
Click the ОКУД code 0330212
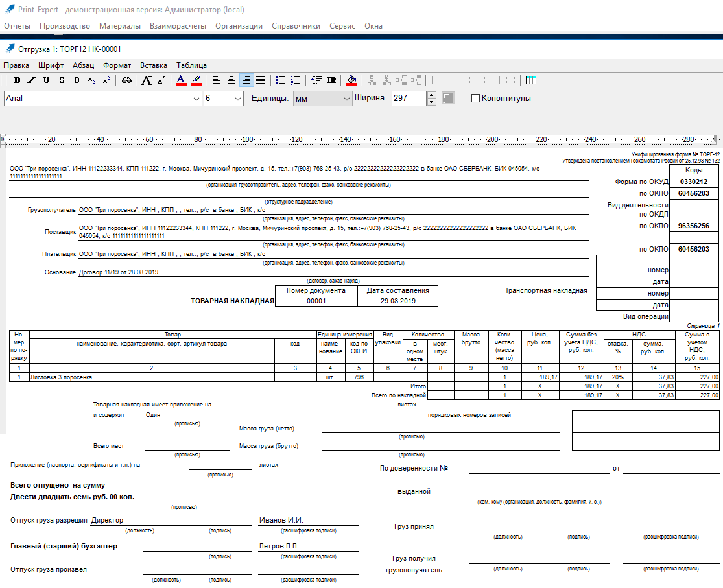(x=693, y=182)
